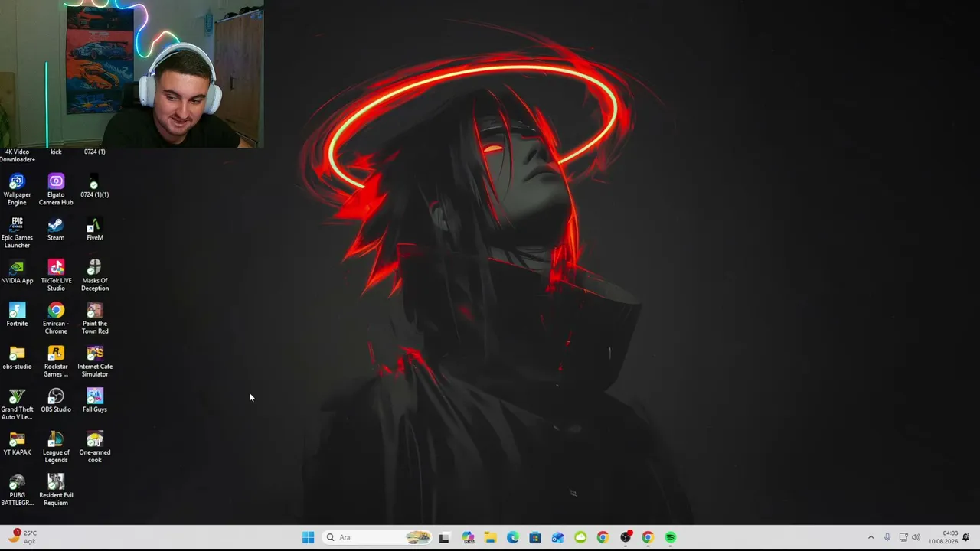Viewport: 980px width, 551px height.
Task: Expand the hidden system tray icons chevron
Action: 871,537
